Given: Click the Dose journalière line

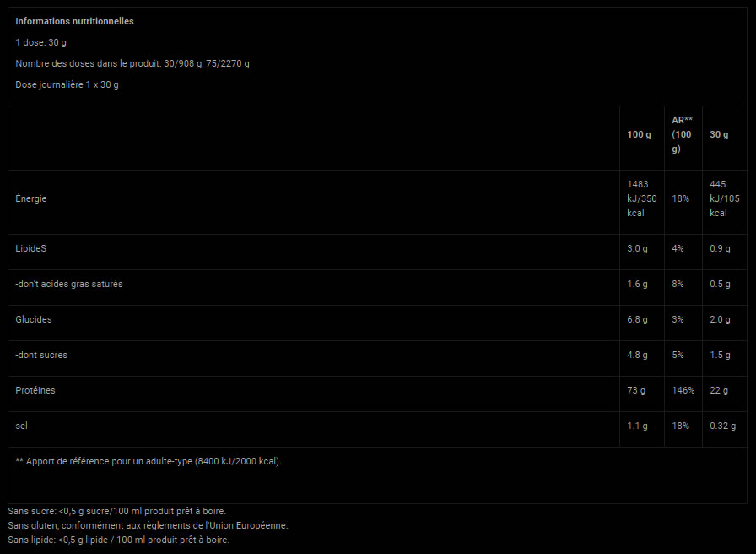Looking at the screenshot, I should point(67,84).
